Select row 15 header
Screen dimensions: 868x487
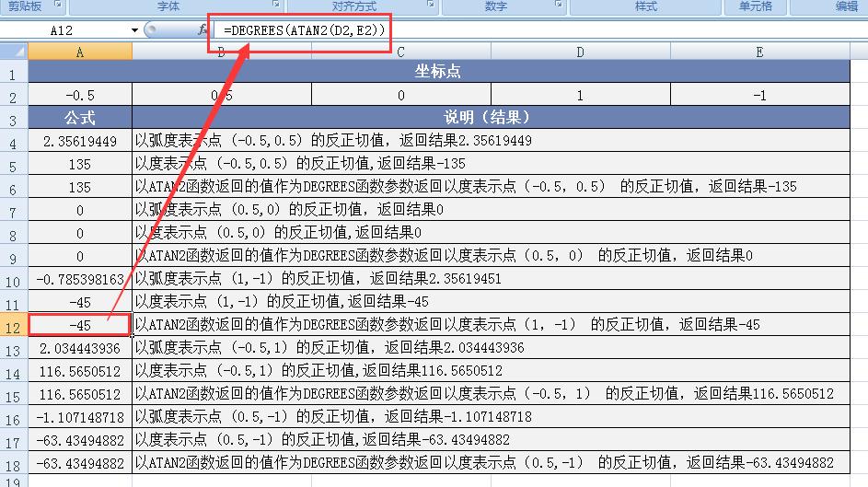tap(14, 394)
